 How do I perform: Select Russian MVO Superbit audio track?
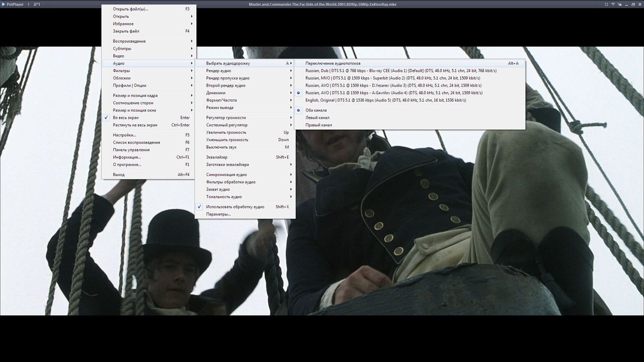click(x=410, y=78)
